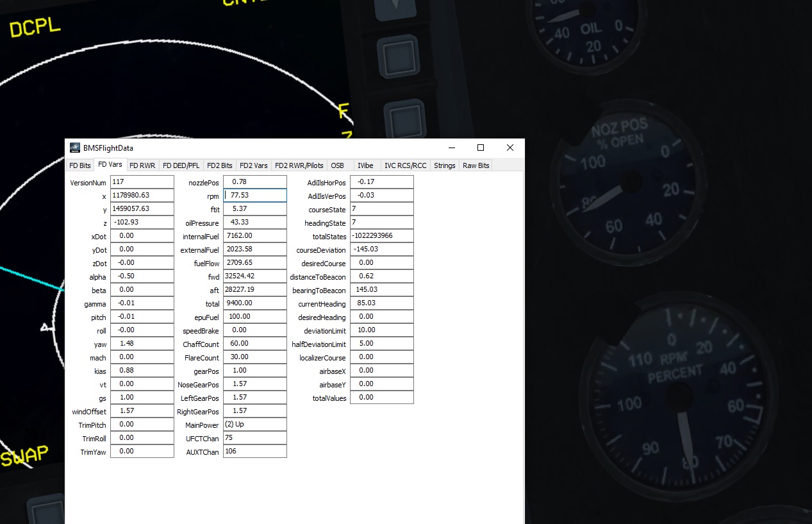Viewport: 812px width, 524px height.
Task: Click the gearPos value field
Action: [255, 371]
